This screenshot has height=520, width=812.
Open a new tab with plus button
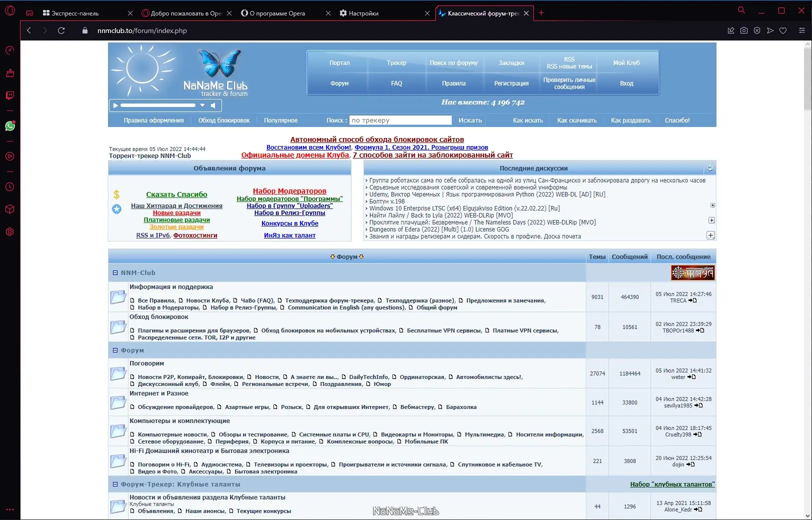(x=541, y=13)
